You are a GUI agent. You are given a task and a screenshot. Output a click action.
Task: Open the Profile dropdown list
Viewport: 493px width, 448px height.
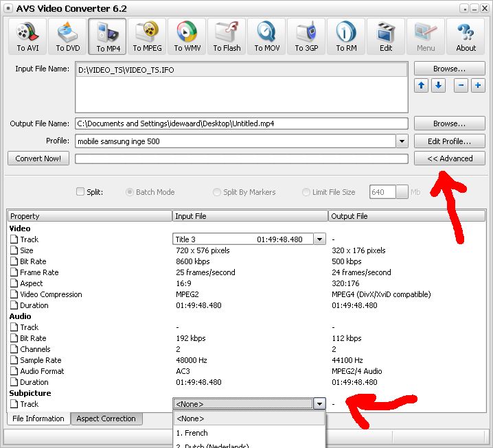[x=402, y=141]
